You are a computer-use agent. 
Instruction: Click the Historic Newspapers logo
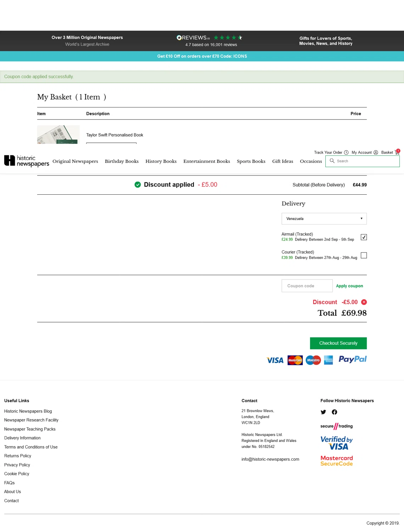click(x=27, y=161)
